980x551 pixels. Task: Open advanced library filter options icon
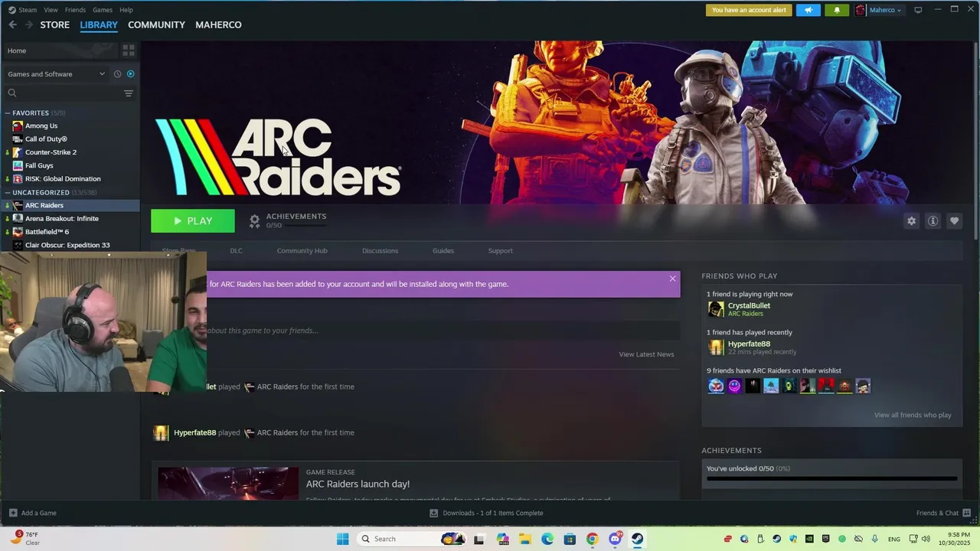click(x=129, y=93)
